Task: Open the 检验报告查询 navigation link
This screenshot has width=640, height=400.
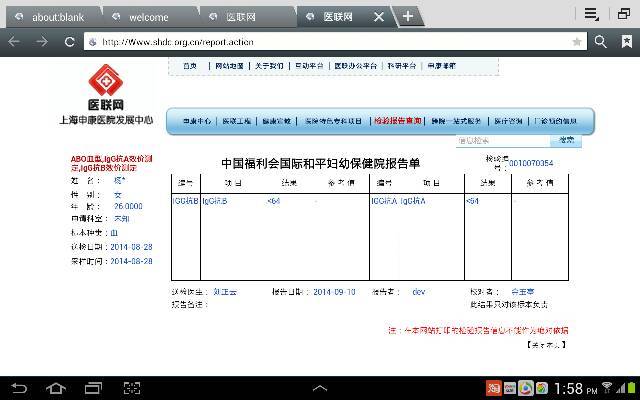Action: click(397, 120)
